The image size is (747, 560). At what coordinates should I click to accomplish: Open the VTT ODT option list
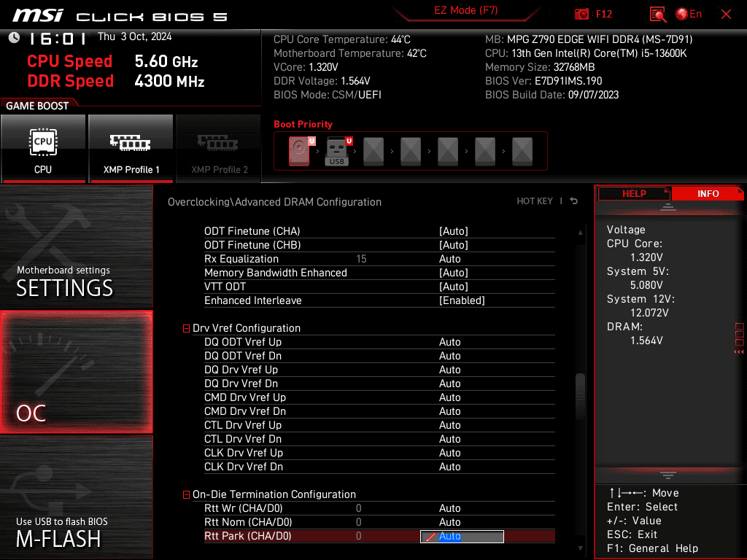pyautogui.click(x=454, y=287)
